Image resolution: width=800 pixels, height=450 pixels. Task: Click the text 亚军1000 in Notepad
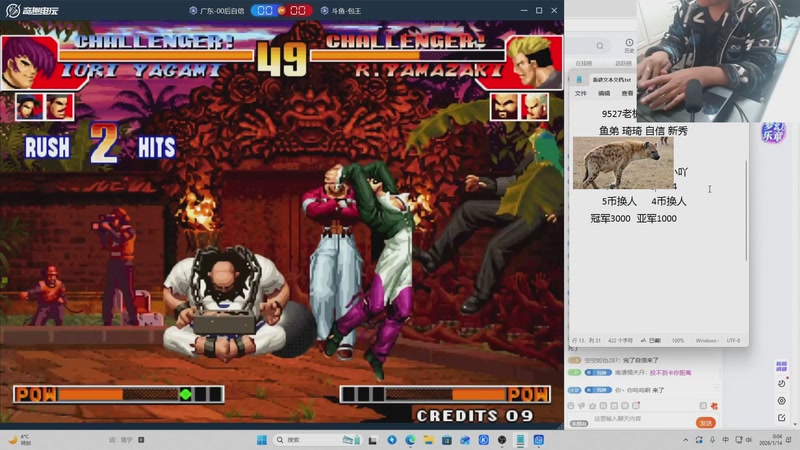coord(657,218)
